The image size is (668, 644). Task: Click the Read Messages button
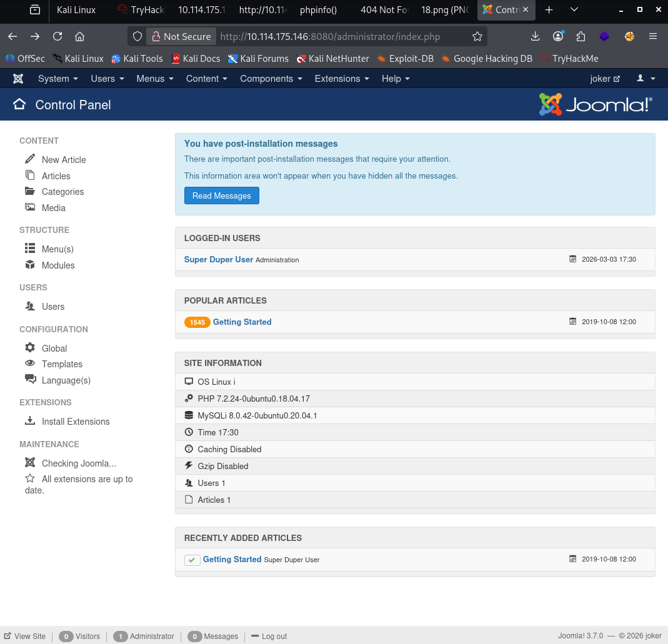point(221,196)
